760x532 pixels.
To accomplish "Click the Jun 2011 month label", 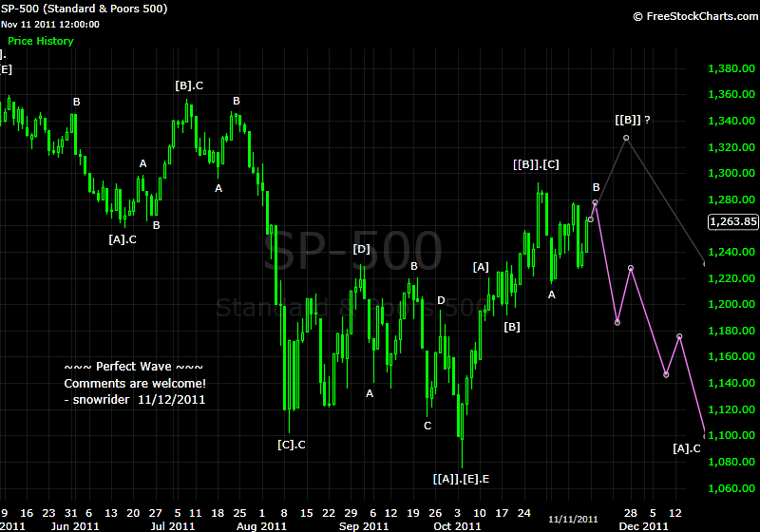I will click(75, 526).
